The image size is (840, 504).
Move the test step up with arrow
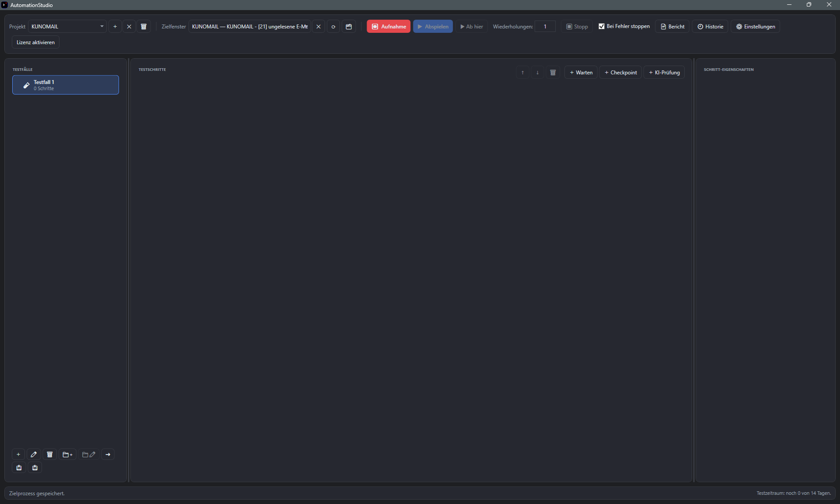click(523, 73)
